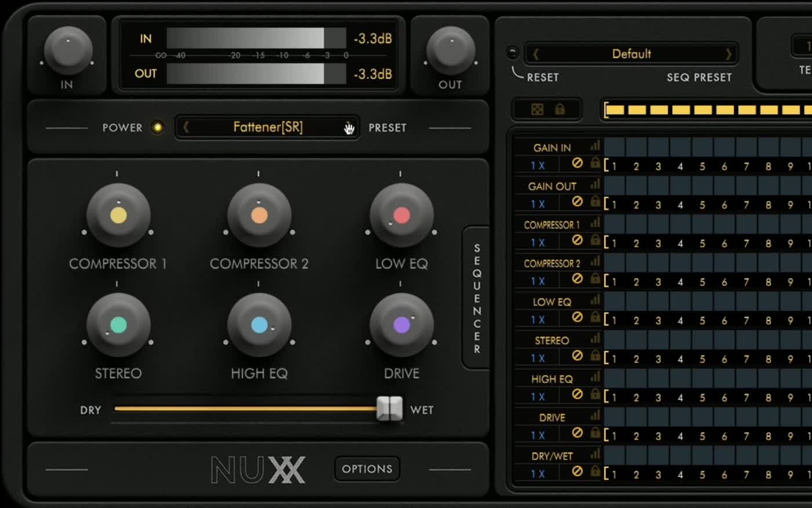
Task: Click the lock icon in the GAIN IN row
Action: (x=595, y=163)
